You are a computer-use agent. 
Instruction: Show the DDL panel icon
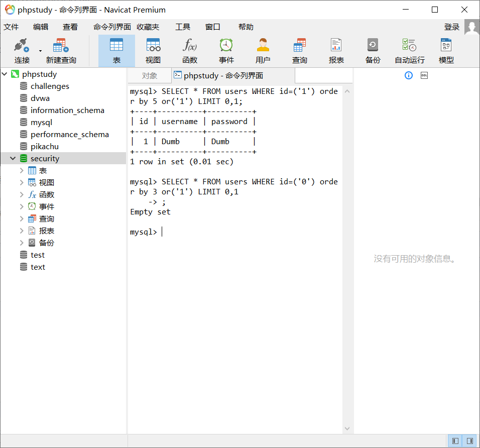point(424,75)
